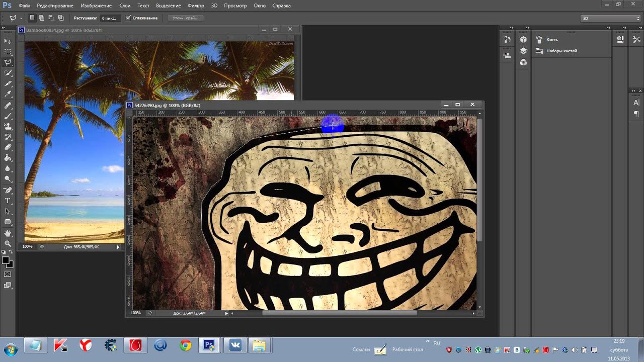Choose Add to selection mode
The width and height of the screenshot is (644, 362).
point(42,18)
